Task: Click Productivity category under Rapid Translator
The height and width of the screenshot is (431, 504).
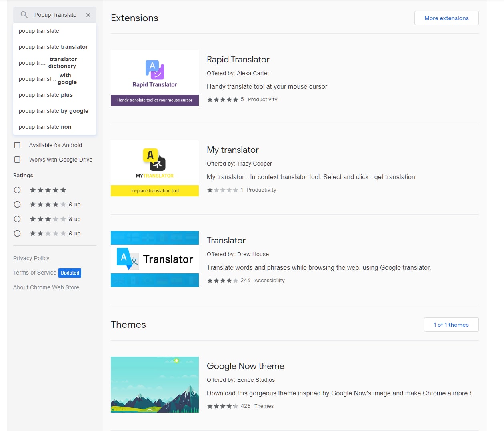Action: coord(262,100)
